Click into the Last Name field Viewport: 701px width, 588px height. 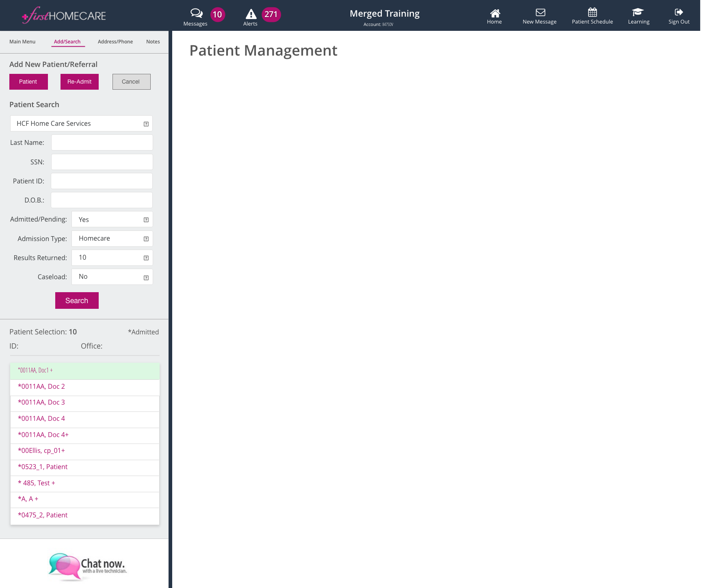pos(102,142)
